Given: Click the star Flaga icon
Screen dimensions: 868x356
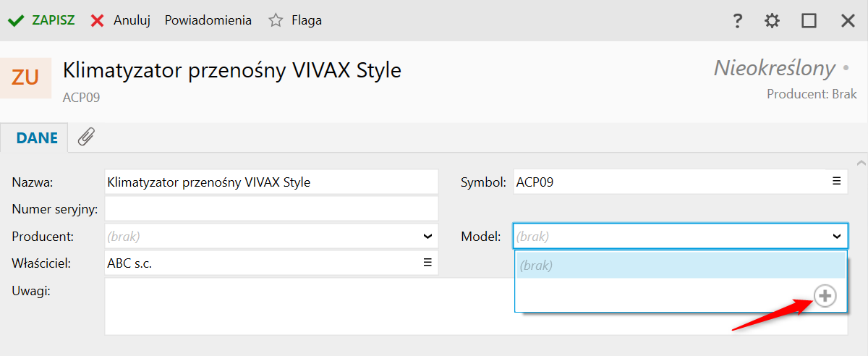Looking at the screenshot, I should point(276,21).
